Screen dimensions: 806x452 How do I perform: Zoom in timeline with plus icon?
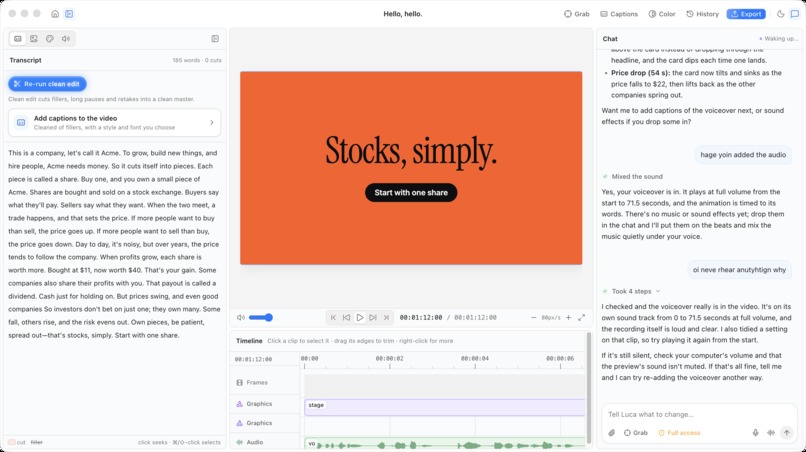[x=569, y=317]
